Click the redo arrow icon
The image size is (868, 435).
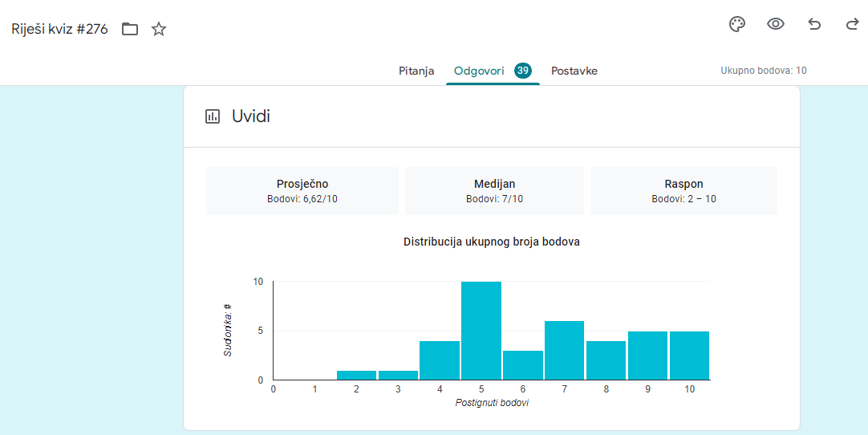coord(852,24)
